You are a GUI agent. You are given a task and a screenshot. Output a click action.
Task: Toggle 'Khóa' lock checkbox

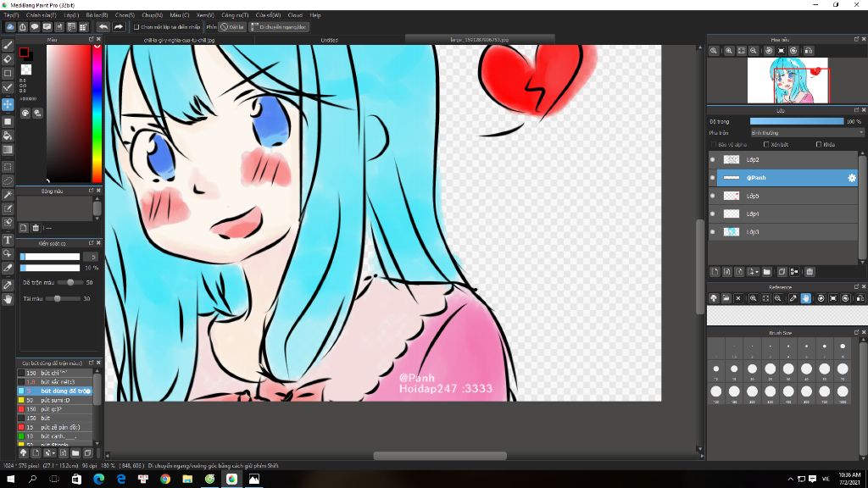[x=819, y=144]
